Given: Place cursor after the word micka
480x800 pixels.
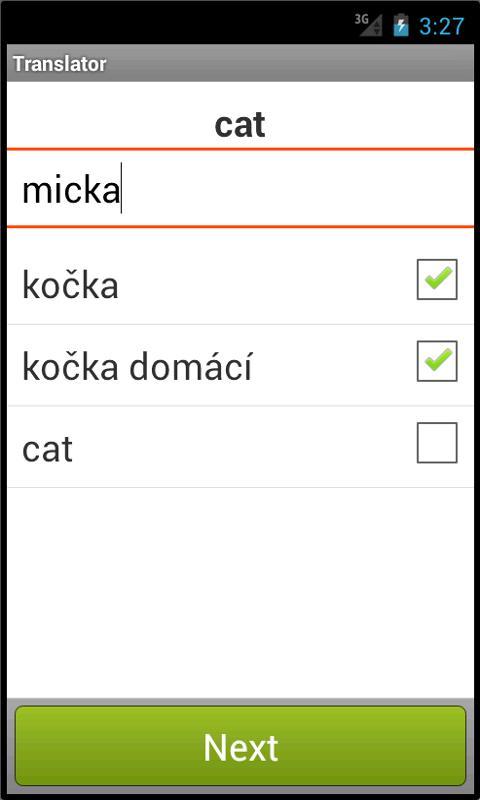Looking at the screenshot, I should click(x=121, y=190).
